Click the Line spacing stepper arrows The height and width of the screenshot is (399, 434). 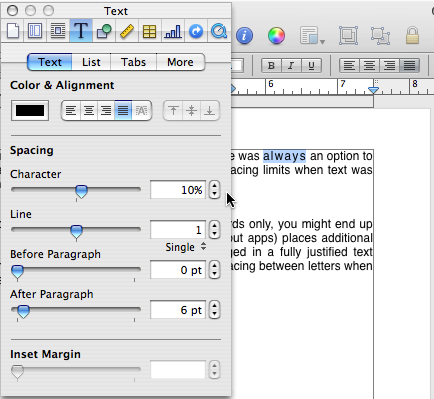214,230
